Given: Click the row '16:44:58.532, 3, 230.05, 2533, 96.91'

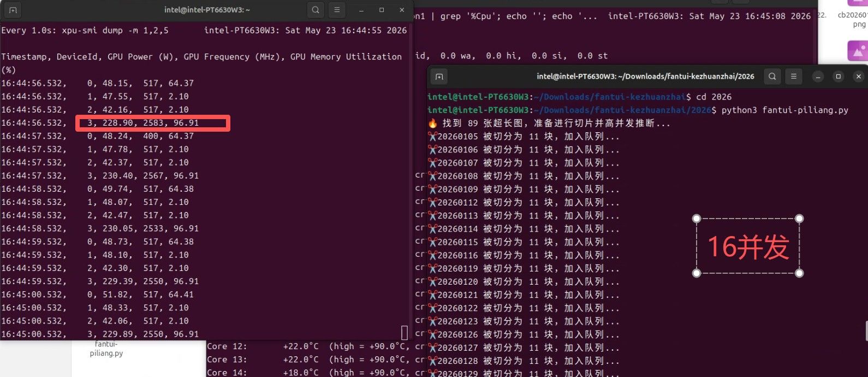Looking at the screenshot, I should coord(100,228).
